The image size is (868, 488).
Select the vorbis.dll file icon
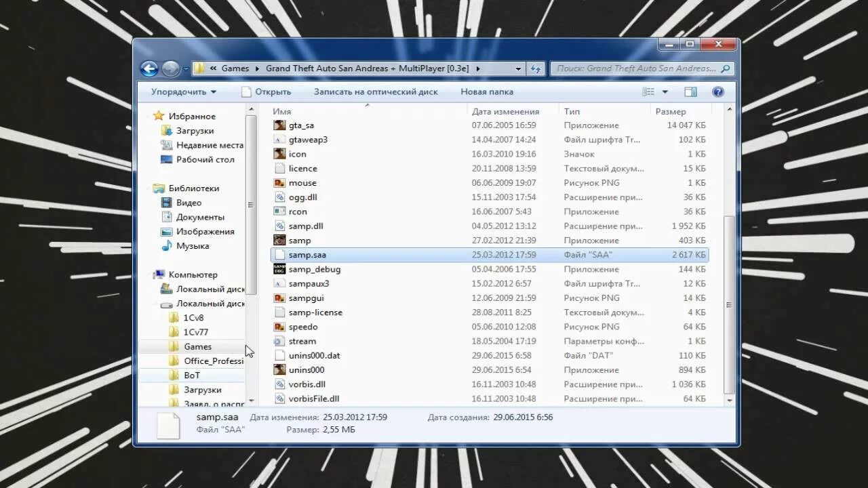(279, 384)
